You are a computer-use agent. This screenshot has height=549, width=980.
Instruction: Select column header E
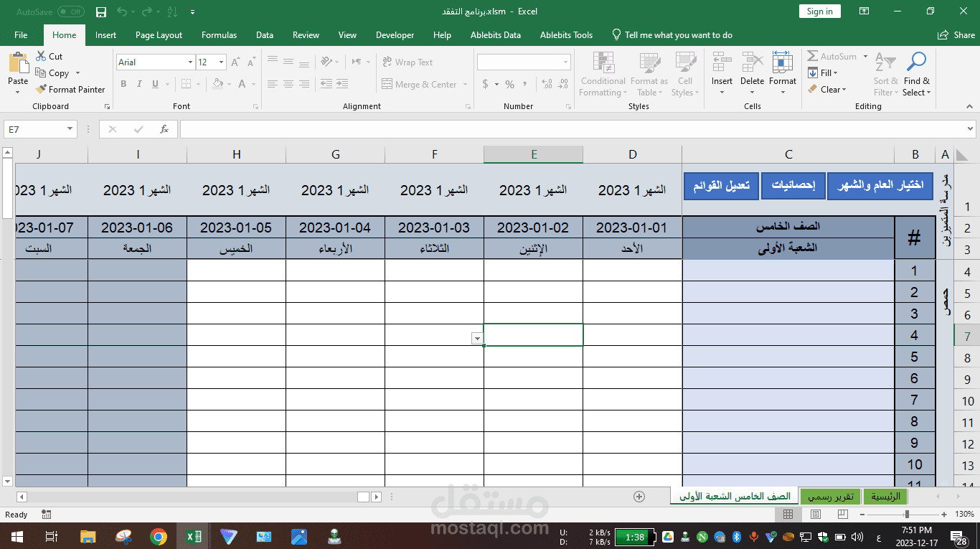[x=534, y=154]
